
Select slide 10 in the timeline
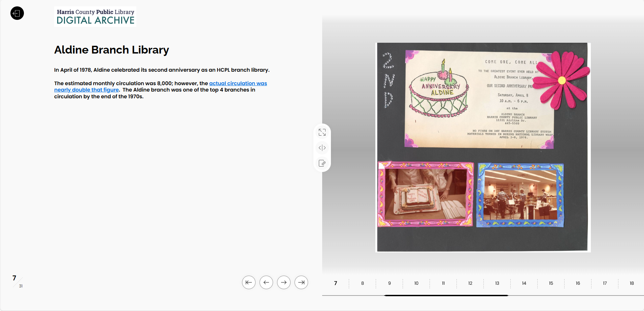[x=416, y=283]
